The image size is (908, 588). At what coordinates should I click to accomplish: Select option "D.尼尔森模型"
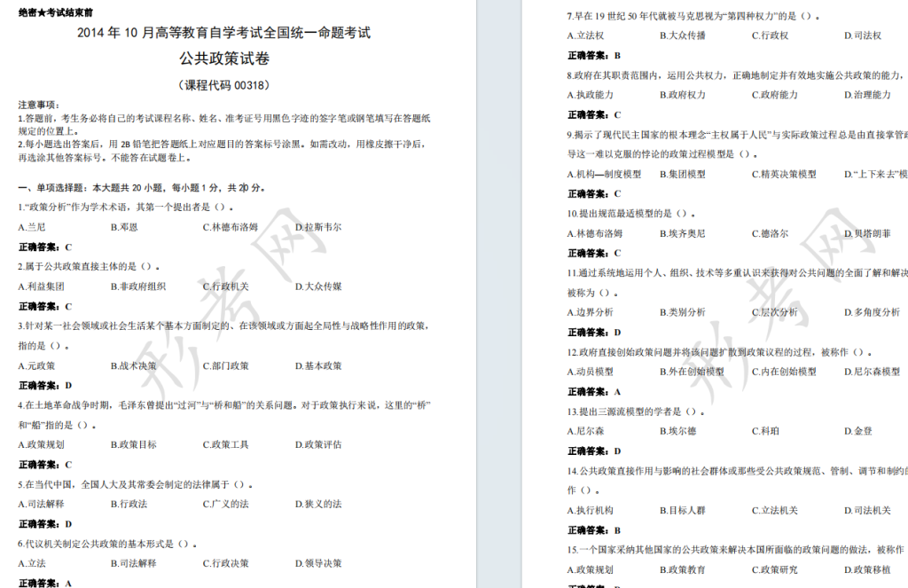click(873, 372)
